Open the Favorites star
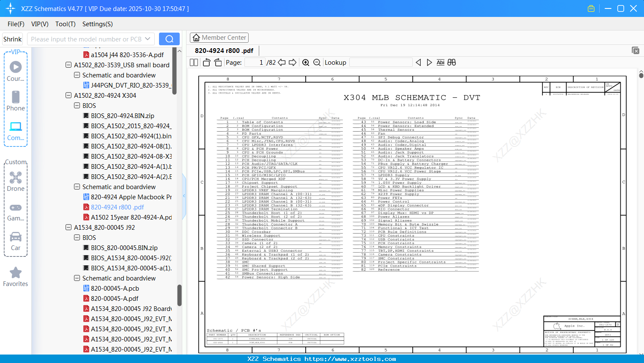 click(x=16, y=277)
